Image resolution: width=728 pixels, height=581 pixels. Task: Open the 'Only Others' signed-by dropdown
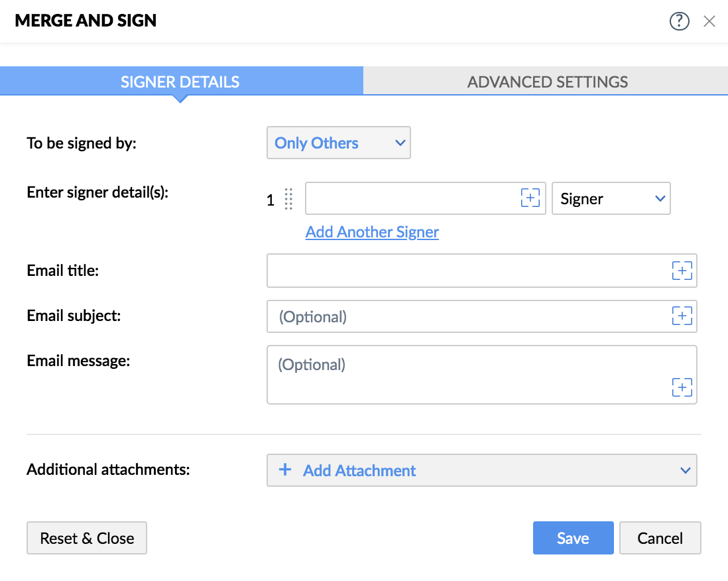click(339, 143)
